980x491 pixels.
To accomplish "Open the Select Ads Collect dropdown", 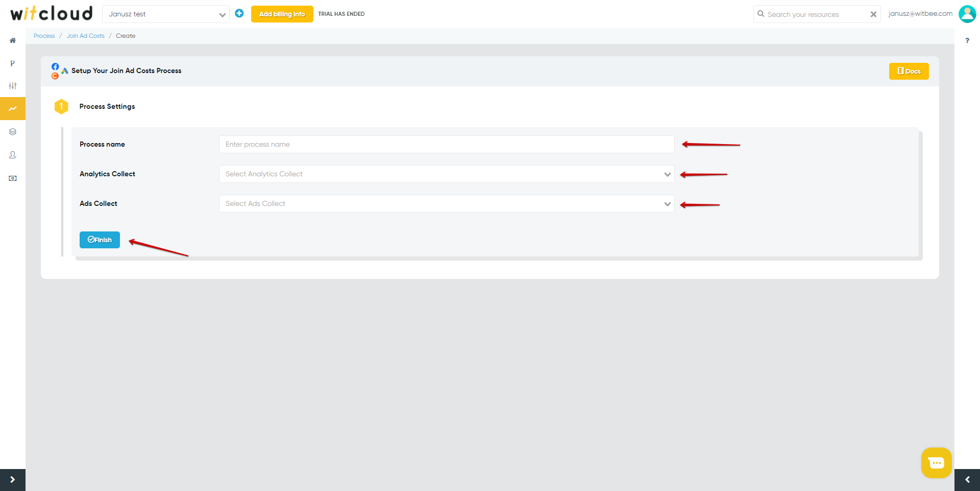I will pyautogui.click(x=447, y=204).
